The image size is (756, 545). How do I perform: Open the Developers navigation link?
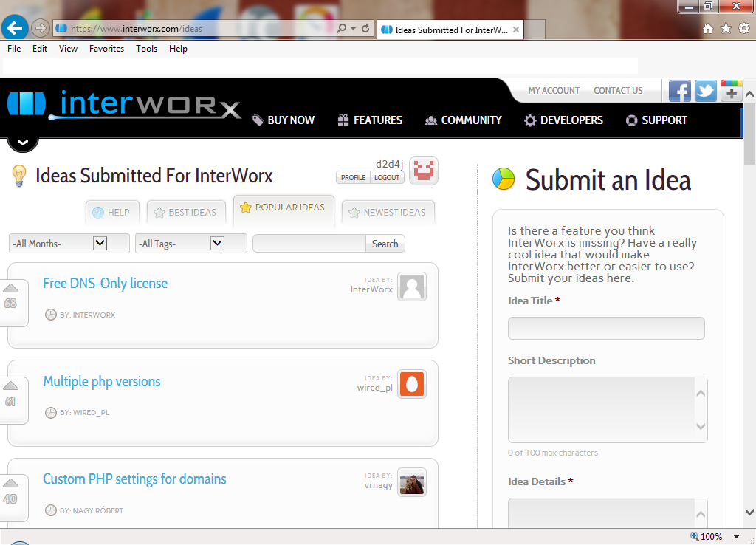(563, 120)
